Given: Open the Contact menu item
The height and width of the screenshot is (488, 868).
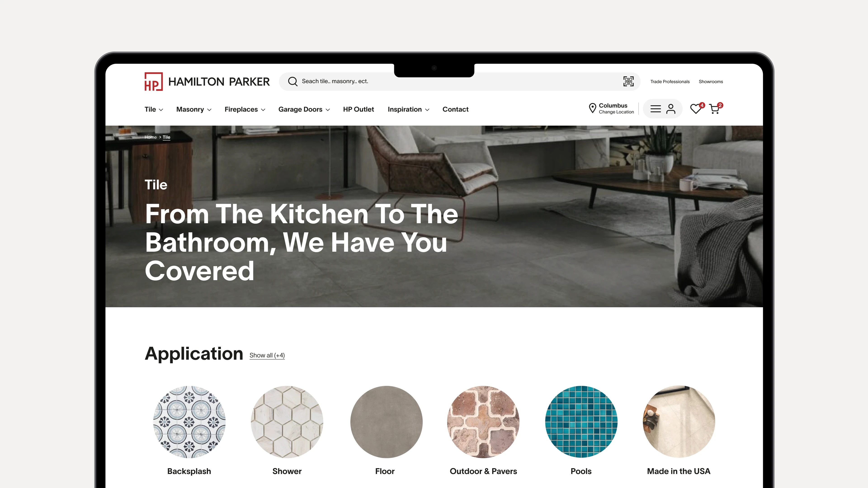Looking at the screenshot, I should point(455,109).
